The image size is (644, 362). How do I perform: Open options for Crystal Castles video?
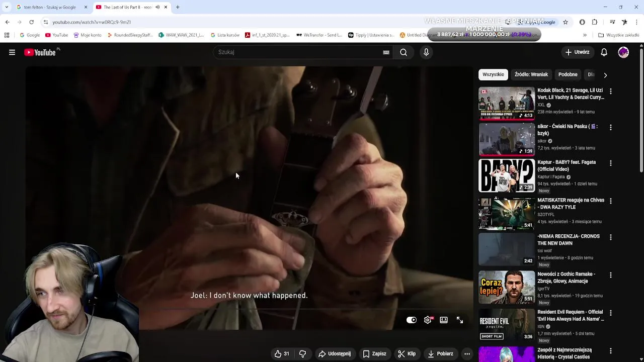(x=611, y=351)
